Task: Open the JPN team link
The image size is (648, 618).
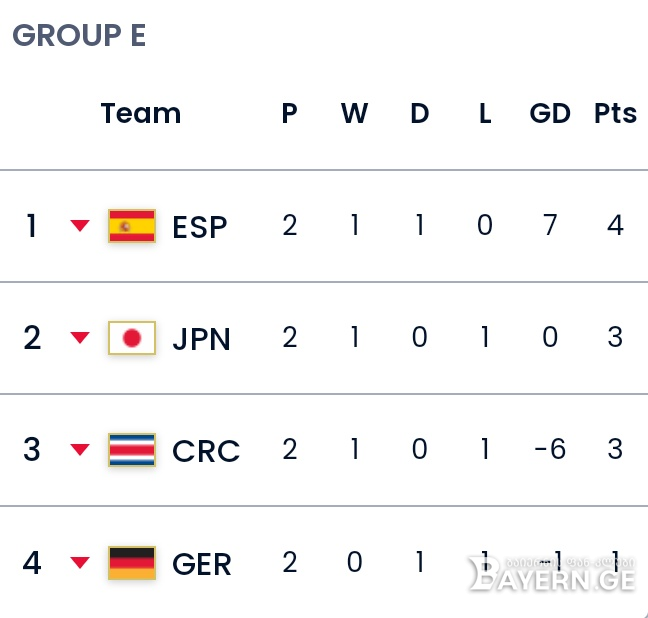Action: 201,339
